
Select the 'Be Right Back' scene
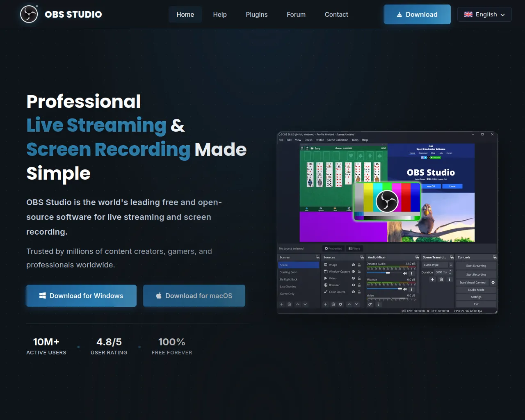(x=299, y=279)
